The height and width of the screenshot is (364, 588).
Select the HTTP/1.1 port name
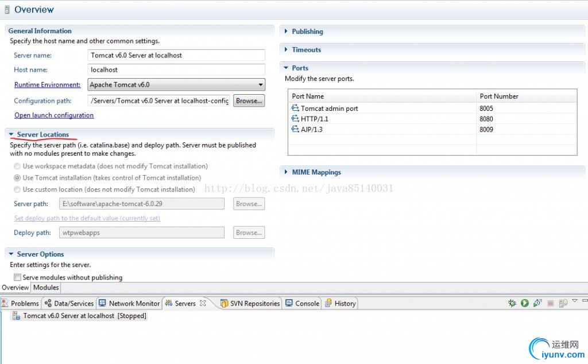coord(314,119)
